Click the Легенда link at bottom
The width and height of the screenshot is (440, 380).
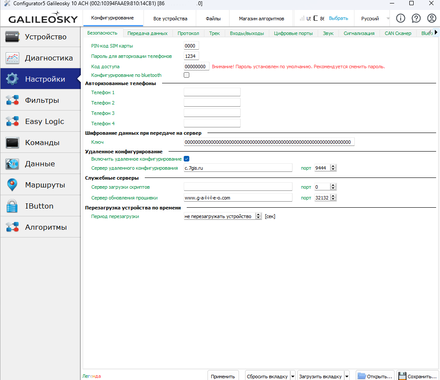(92, 376)
